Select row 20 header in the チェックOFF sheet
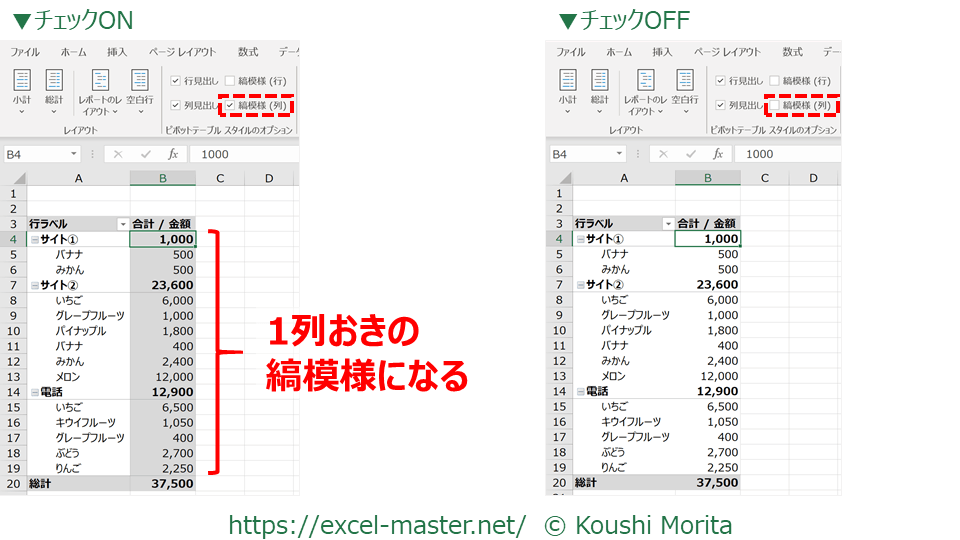The image size is (960, 540). [559, 483]
